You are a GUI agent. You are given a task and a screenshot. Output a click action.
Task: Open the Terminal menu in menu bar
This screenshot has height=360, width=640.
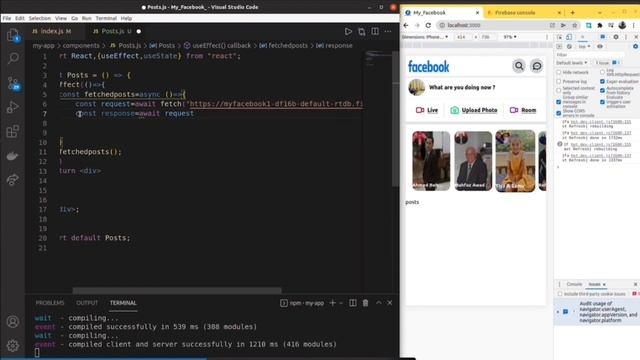click(106, 18)
